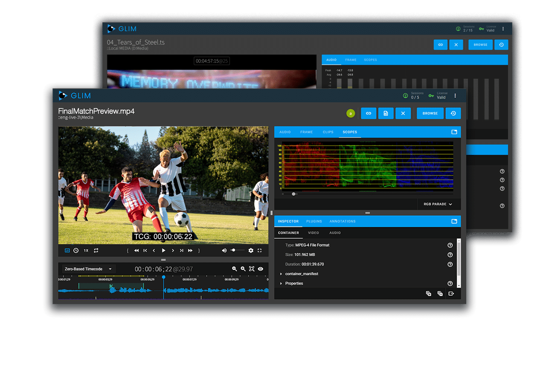
Task: Switch to the CLIPS tab
Action: [328, 132]
